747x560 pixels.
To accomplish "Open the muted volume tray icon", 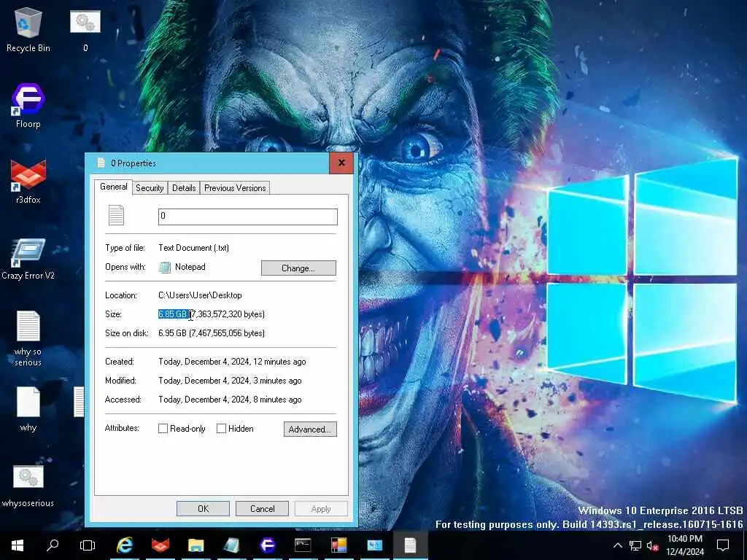I will [x=652, y=545].
